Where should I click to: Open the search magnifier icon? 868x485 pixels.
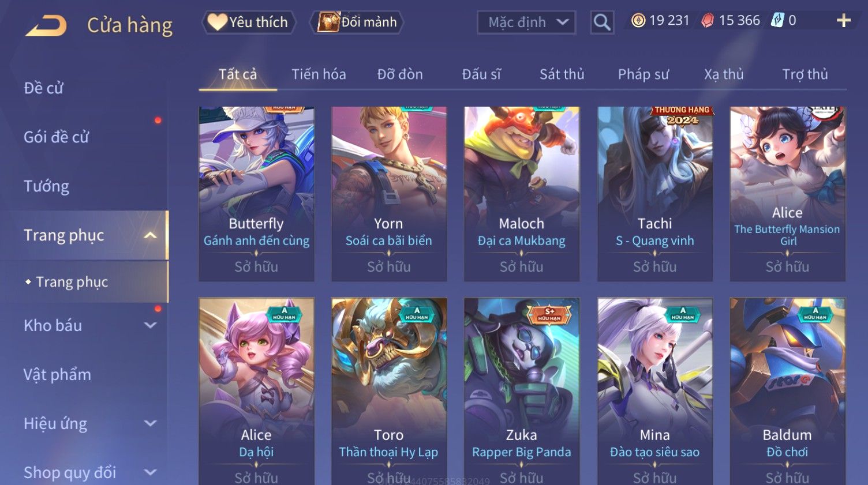[602, 22]
